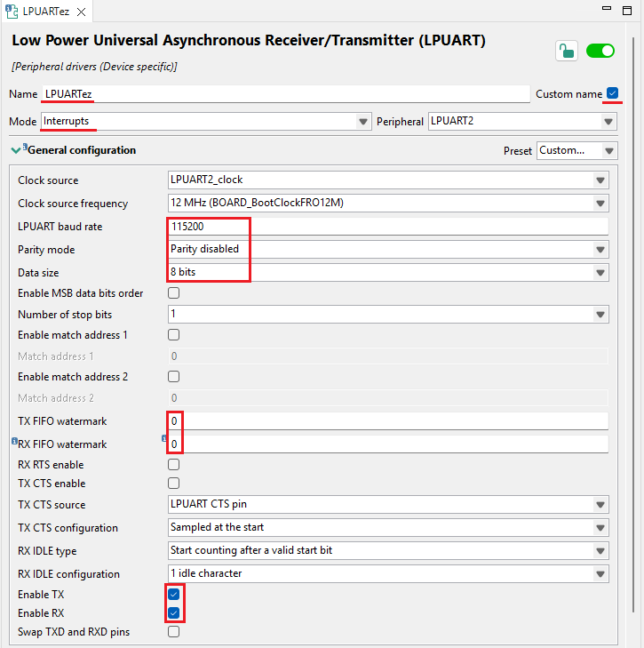Viewport: 644px width, 648px height.
Task: Uncheck the Custom name checkbox
Action: click(x=612, y=93)
